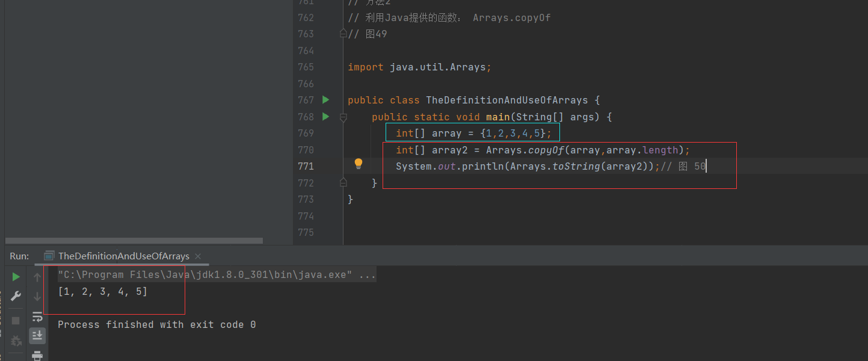Click the gray Stop square in Run panel
Screen dimensions: 868x361
(x=16, y=321)
